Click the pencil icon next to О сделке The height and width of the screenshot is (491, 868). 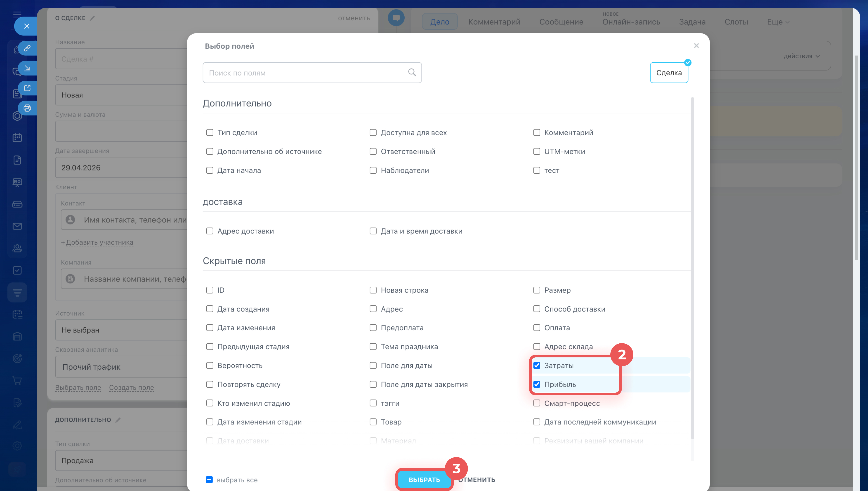tap(92, 18)
